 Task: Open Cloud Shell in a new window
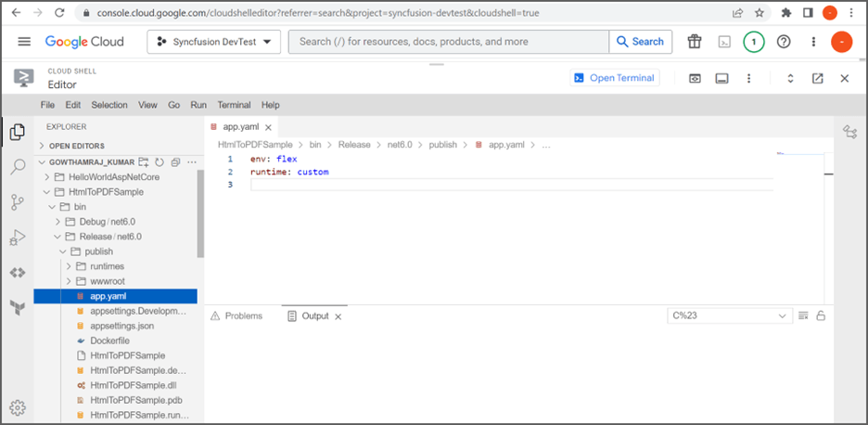[818, 79]
